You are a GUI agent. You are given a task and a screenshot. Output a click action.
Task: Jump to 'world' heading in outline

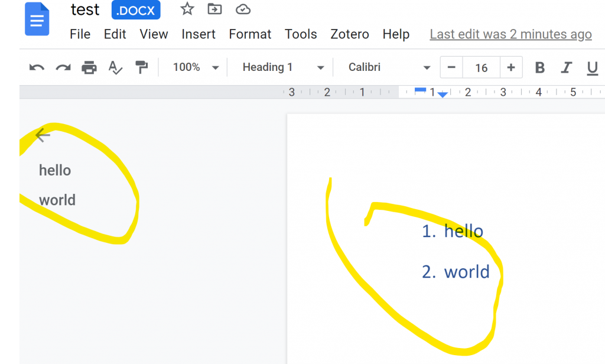point(57,200)
